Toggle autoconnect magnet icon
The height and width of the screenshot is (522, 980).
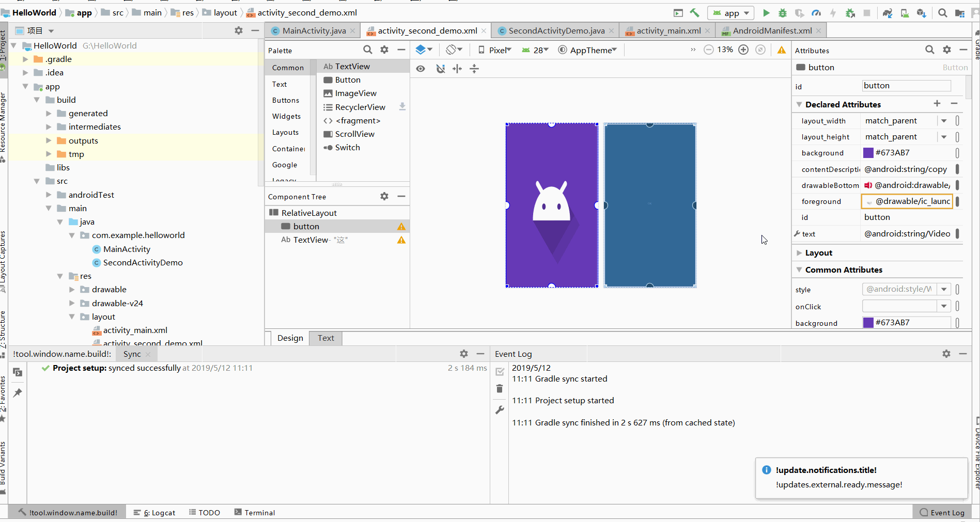tap(440, 69)
